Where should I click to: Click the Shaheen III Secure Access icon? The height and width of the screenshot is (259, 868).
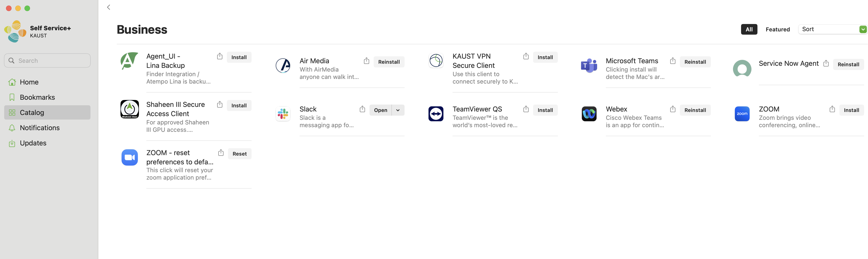pos(129,109)
